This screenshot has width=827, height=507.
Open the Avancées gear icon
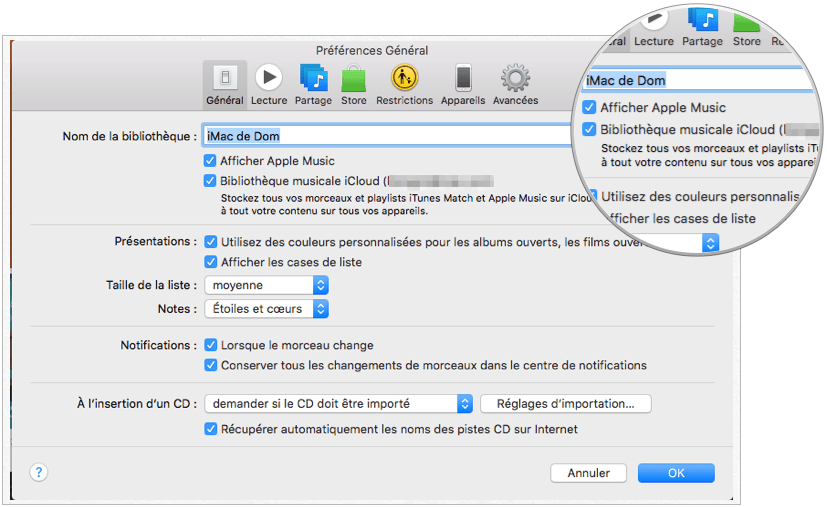[x=515, y=85]
